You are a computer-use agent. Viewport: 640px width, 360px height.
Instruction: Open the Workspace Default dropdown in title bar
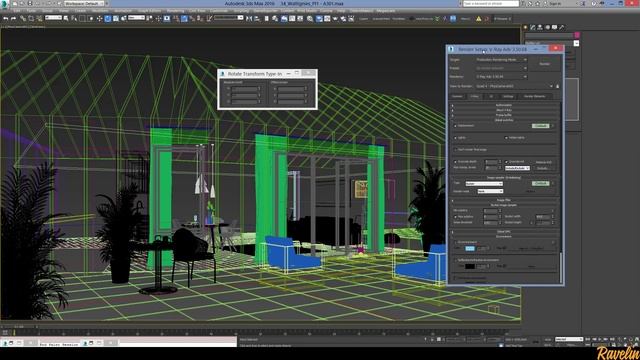pyautogui.click(x=84, y=4)
